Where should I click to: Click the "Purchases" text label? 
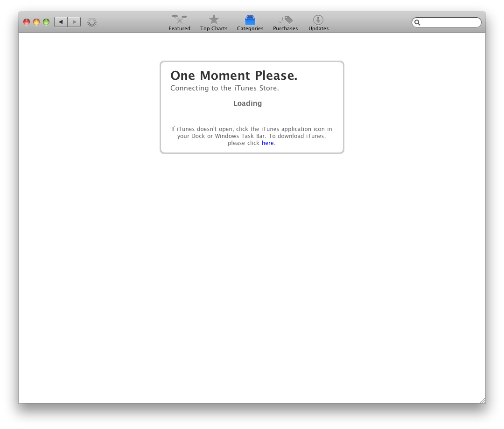point(285,29)
